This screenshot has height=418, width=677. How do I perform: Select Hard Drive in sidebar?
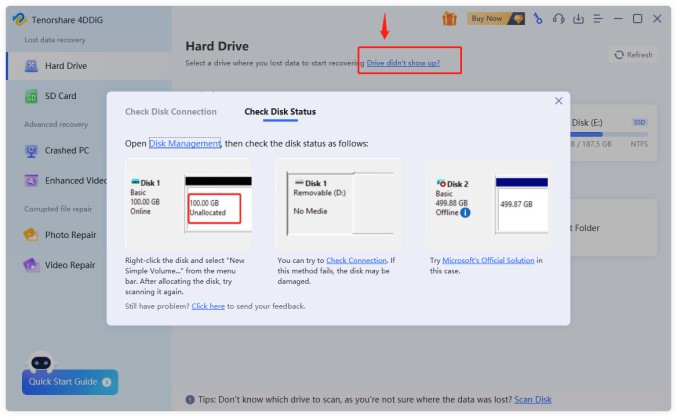89,66
